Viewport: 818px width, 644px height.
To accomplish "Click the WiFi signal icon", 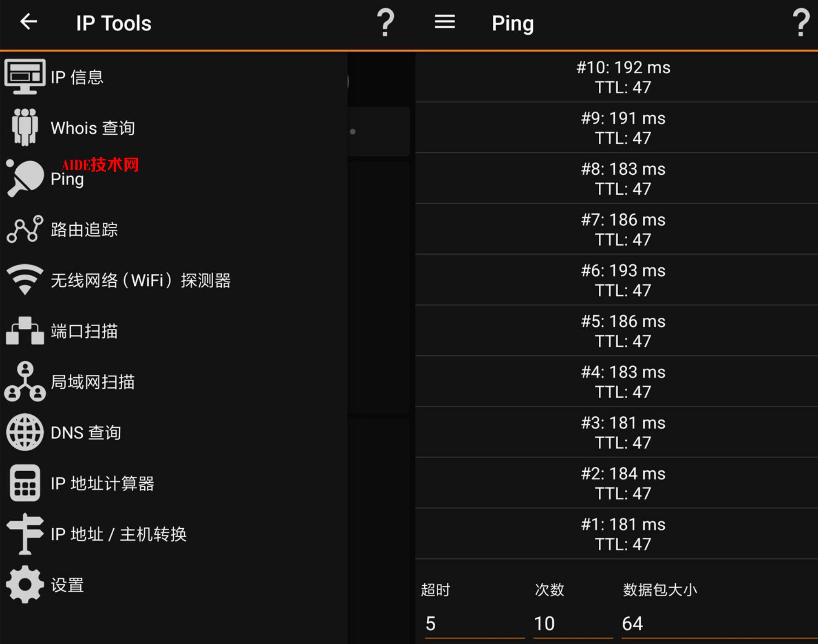I will pyautogui.click(x=25, y=280).
